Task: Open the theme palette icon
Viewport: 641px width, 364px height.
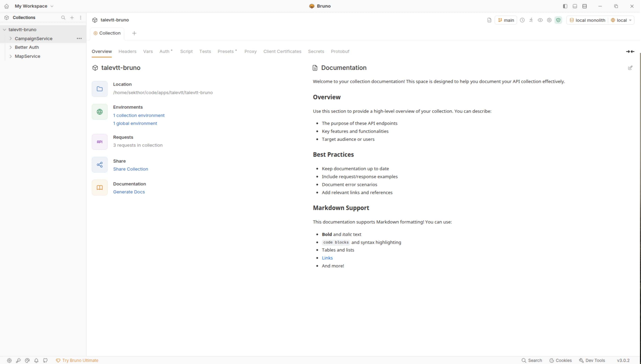Action: coord(27,360)
